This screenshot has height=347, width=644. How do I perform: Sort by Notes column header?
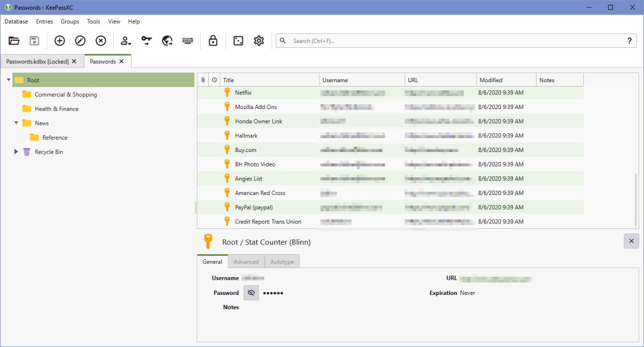click(x=560, y=80)
